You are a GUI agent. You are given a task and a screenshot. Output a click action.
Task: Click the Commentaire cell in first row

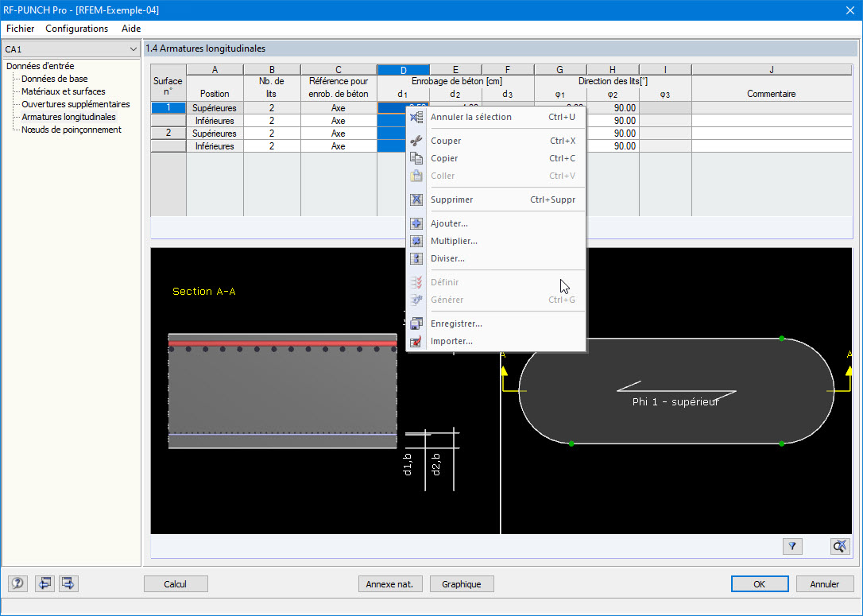tap(771, 108)
